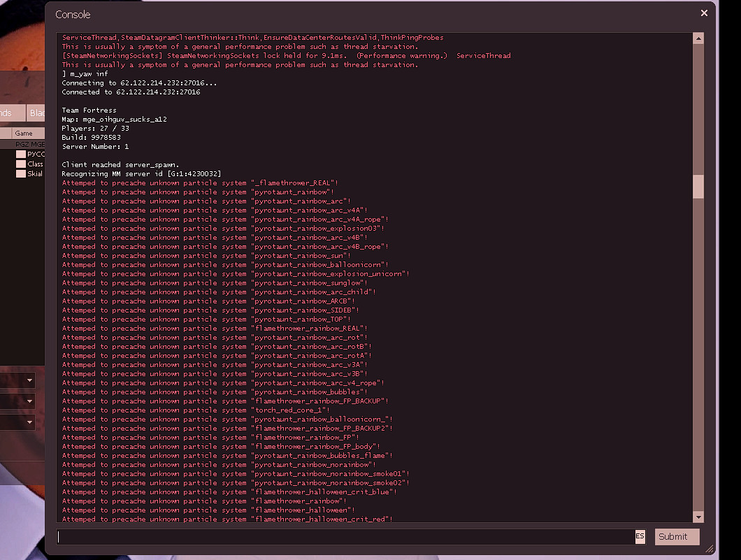
Task: Click the Submit button in Console
Action: pyautogui.click(x=677, y=536)
